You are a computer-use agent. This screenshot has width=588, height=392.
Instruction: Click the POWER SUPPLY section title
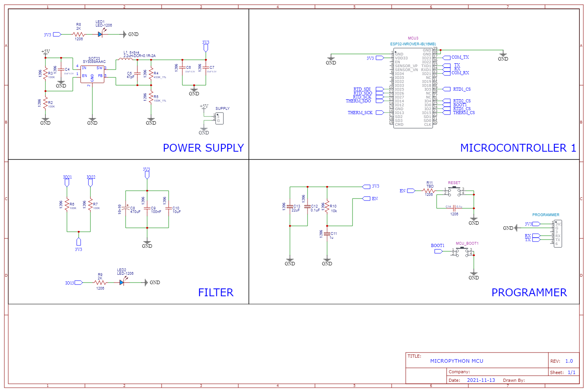click(x=203, y=148)
